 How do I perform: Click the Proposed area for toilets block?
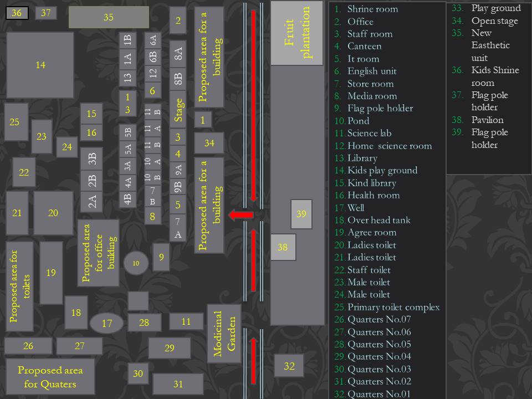(x=19, y=286)
